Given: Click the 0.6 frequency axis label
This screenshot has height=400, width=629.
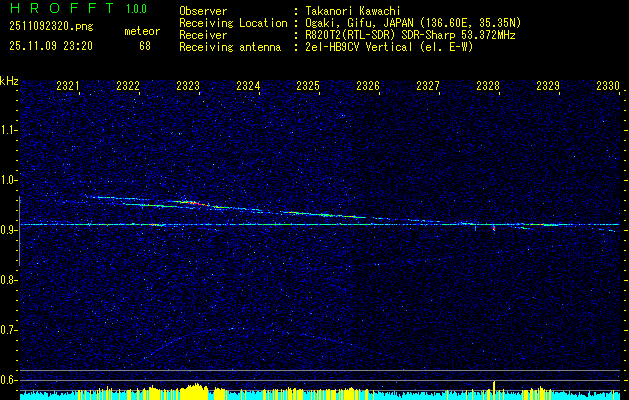Looking at the screenshot, I should 9,380.
